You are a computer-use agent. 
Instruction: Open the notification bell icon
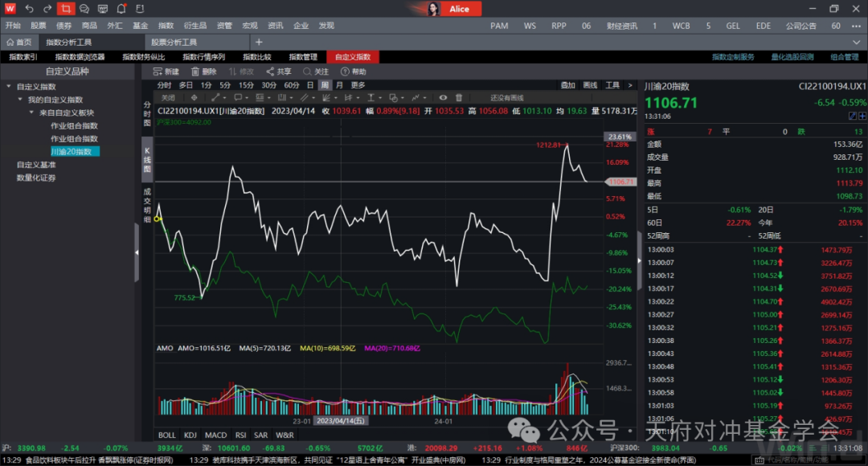point(121,9)
